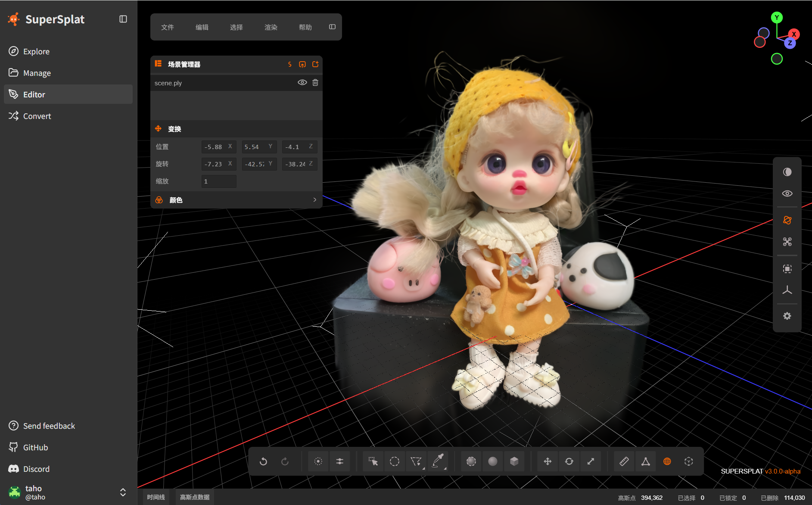
Task: Open taho account switcher chevron
Action: tap(123, 493)
